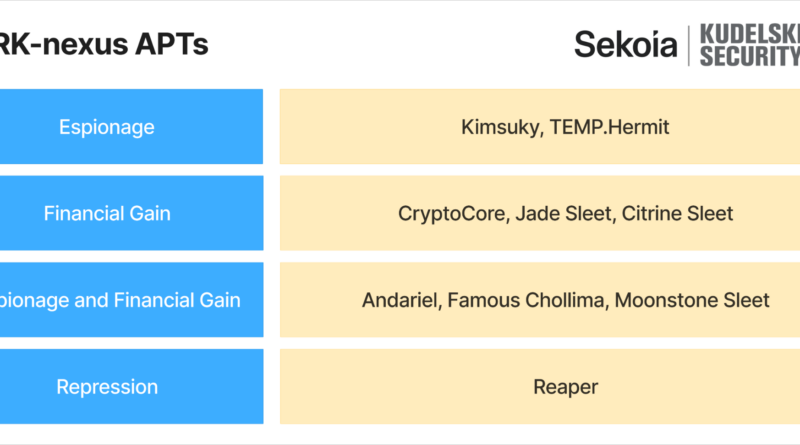Click the Sekoia logo

[x=626, y=44]
